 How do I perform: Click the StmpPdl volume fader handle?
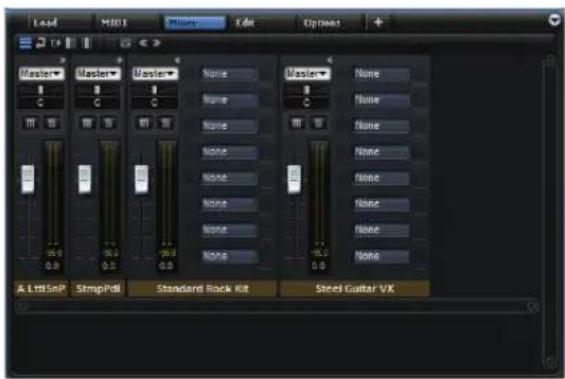85,179
